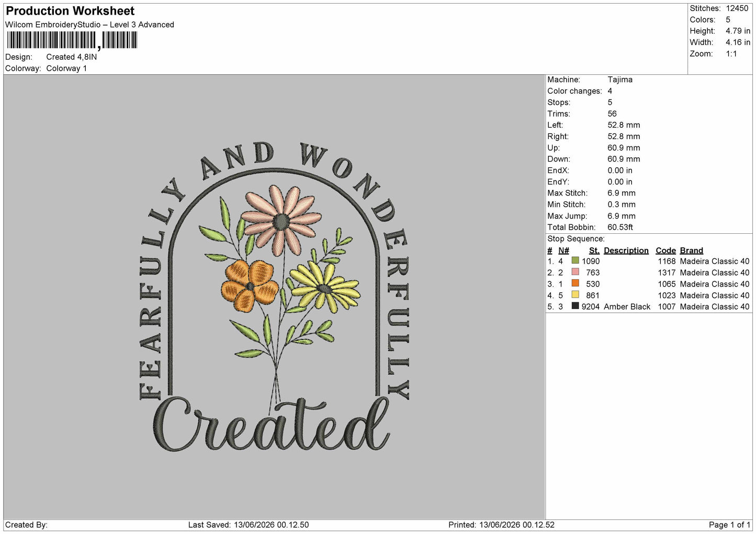Screen dimensions: 756x534
Task: Click 'Wilcom EmbroideryStudio – Level 3 Advanced' text
Action: [x=89, y=25]
